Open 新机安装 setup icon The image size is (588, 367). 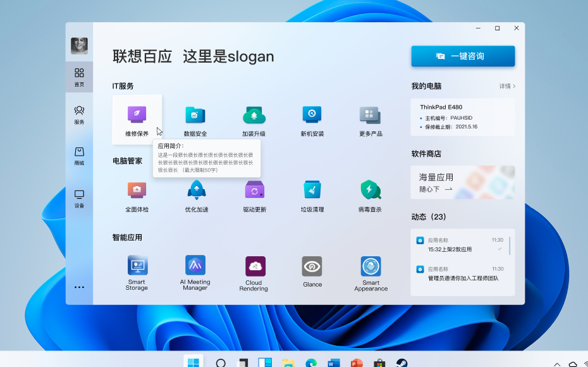tap(312, 115)
